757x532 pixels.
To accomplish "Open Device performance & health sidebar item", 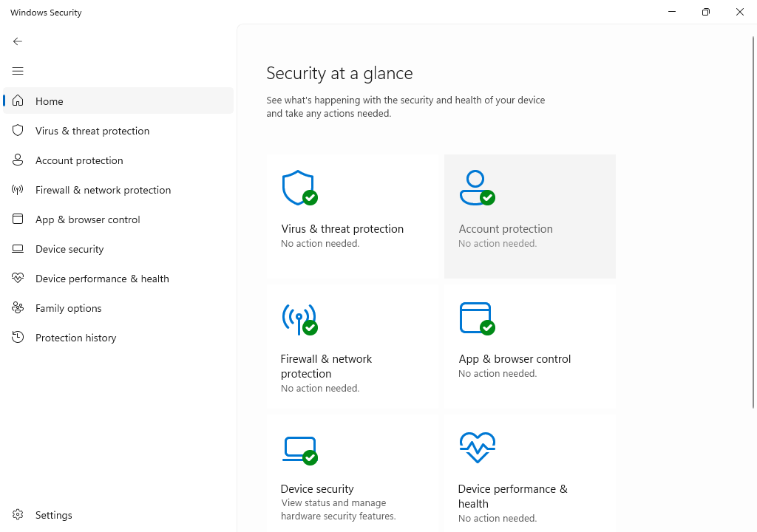I will click(102, 279).
